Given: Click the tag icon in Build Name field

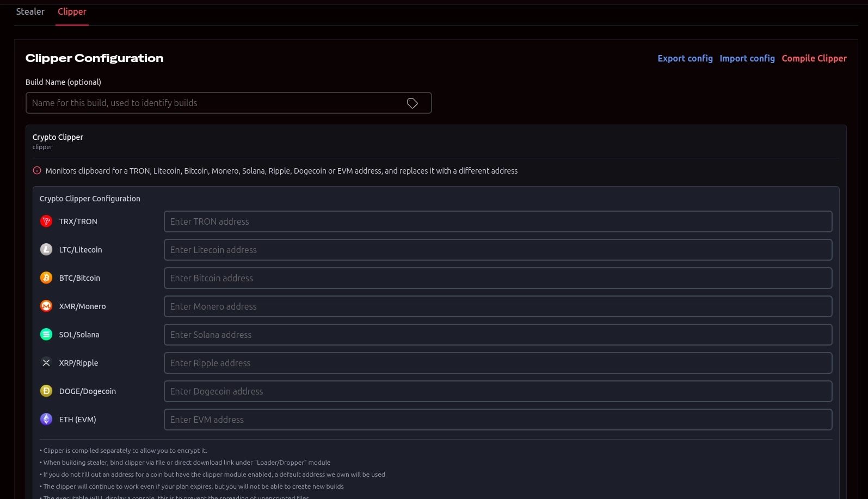Looking at the screenshot, I should [x=413, y=103].
